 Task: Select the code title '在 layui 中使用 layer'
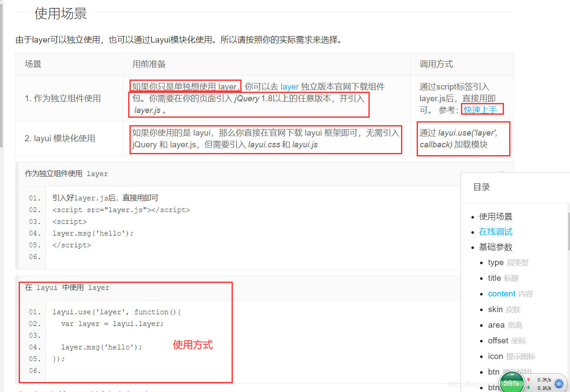67,288
